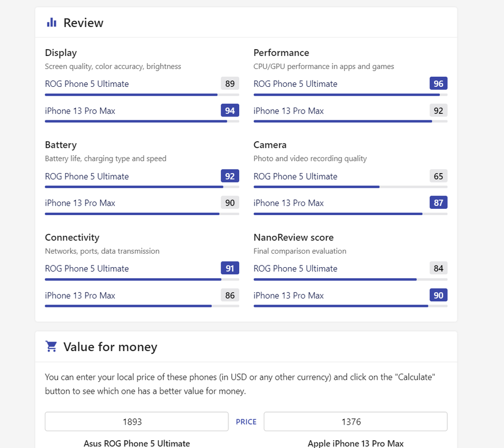Select ROG Phone 5 Ultimate under Battery
The image size is (504, 448).
point(87,176)
